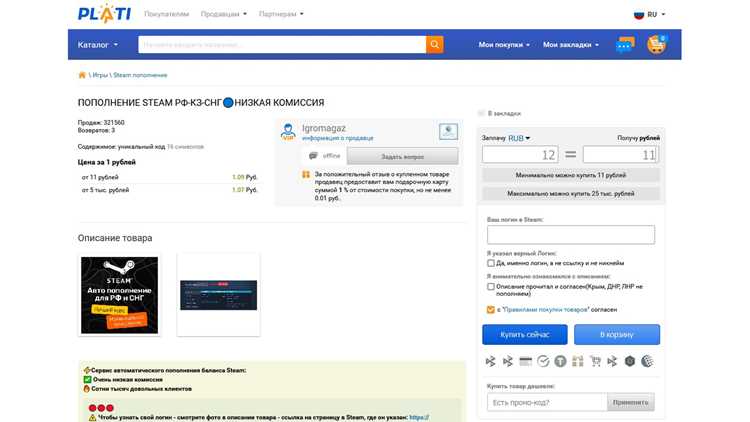
Task: Click the 'В корзину' button
Action: point(617,334)
